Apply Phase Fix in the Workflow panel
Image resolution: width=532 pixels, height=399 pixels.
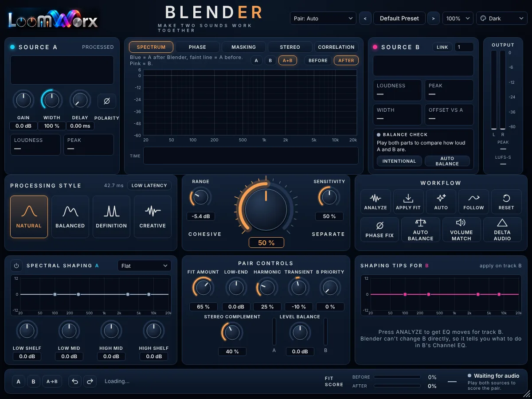[379, 230]
